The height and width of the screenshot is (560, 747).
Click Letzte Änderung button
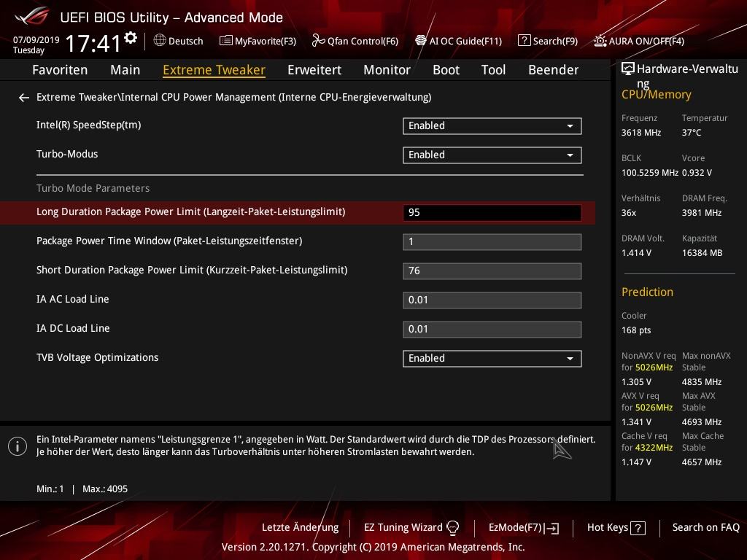tap(300, 528)
